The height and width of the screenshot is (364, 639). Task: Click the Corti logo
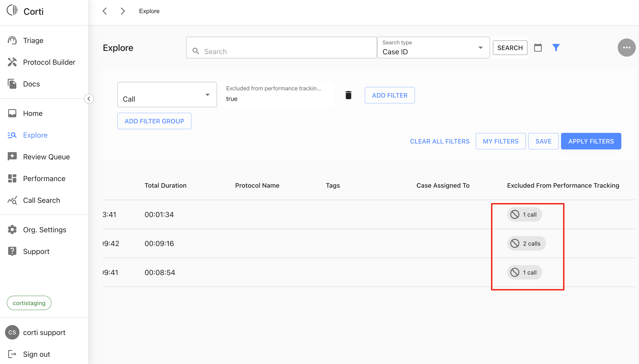pyautogui.click(x=12, y=10)
